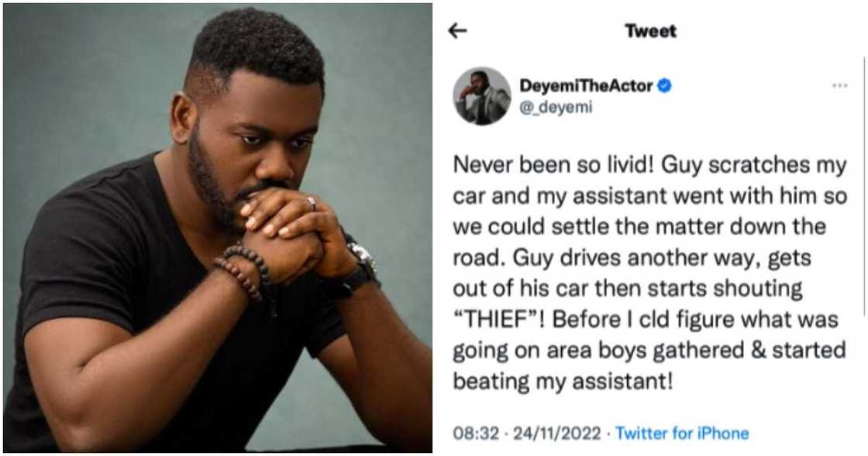Click the ring on the man's finger

click(x=310, y=203)
